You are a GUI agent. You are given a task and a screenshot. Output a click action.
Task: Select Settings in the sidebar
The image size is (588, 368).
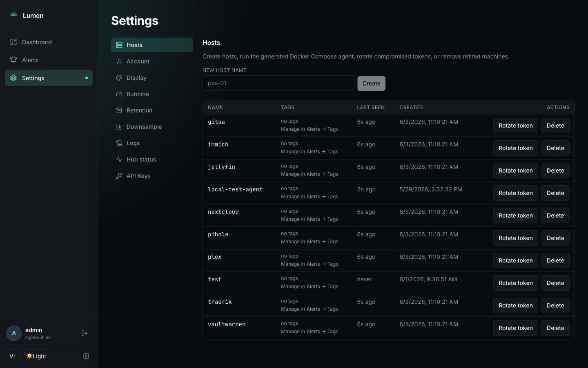point(49,78)
